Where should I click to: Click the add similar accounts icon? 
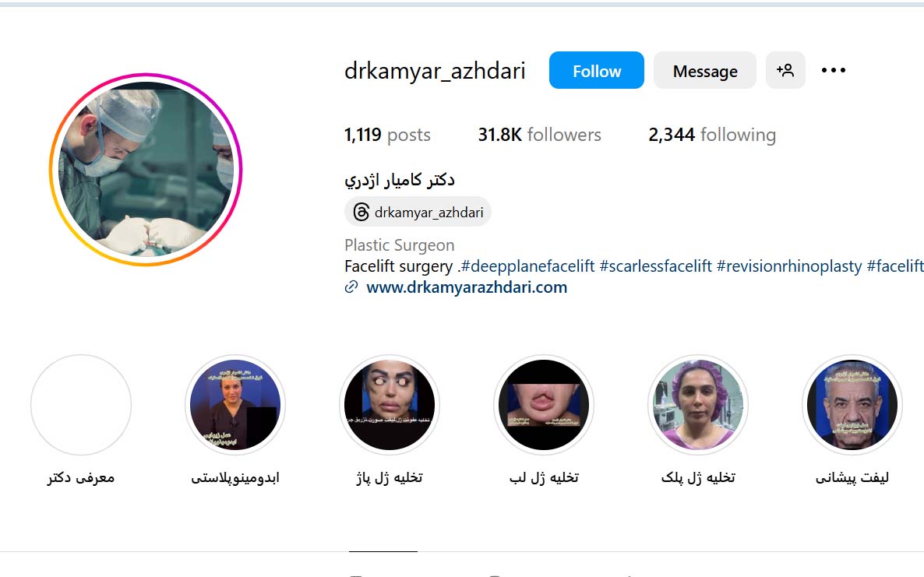click(785, 70)
